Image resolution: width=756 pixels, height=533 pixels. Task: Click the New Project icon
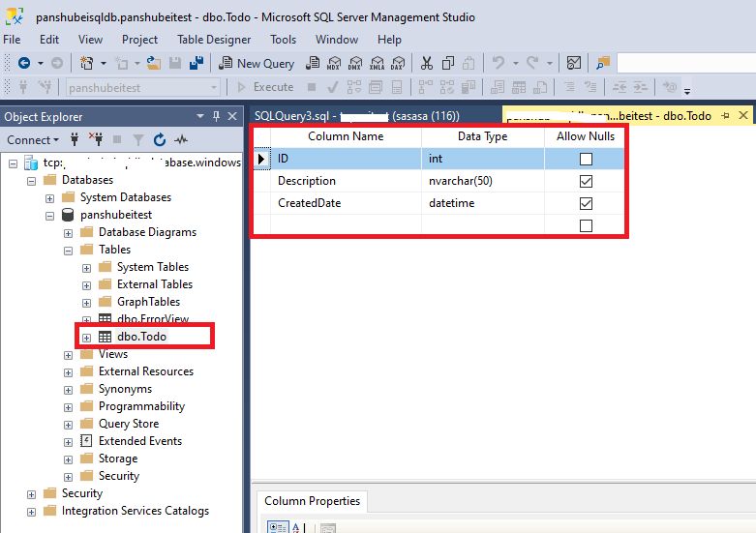click(87, 63)
